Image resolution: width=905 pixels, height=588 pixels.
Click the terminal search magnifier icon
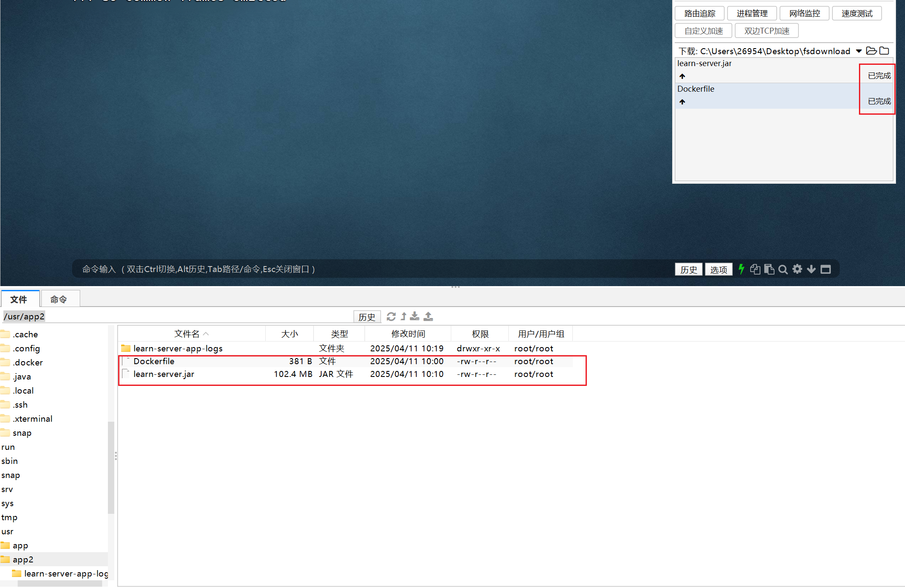(783, 269)
